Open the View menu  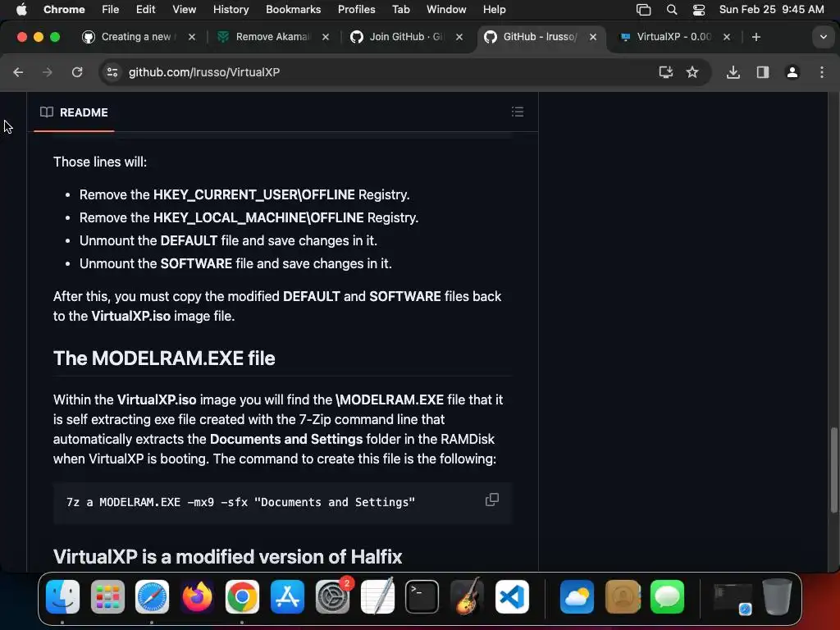click(x=184, y=9)
